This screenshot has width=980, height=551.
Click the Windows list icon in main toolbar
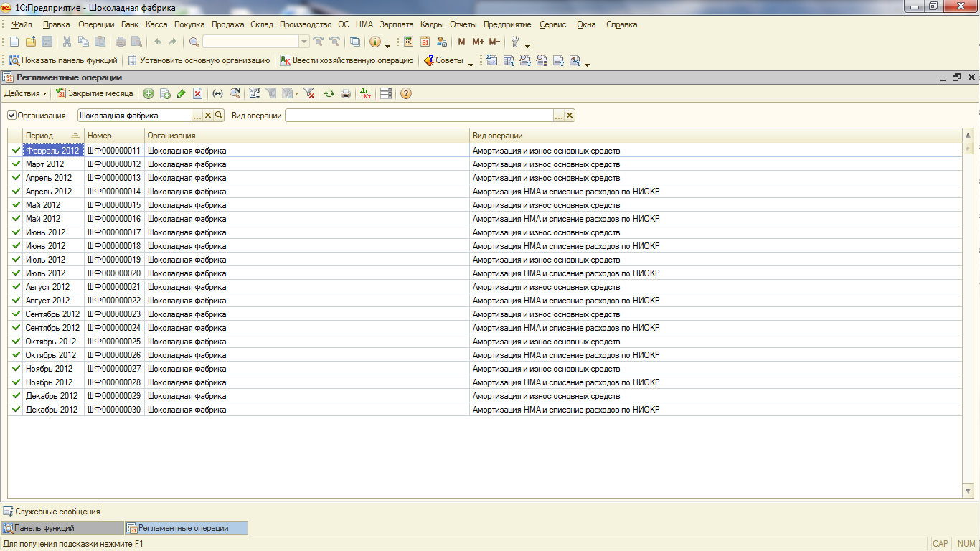(x=354, y=42)
